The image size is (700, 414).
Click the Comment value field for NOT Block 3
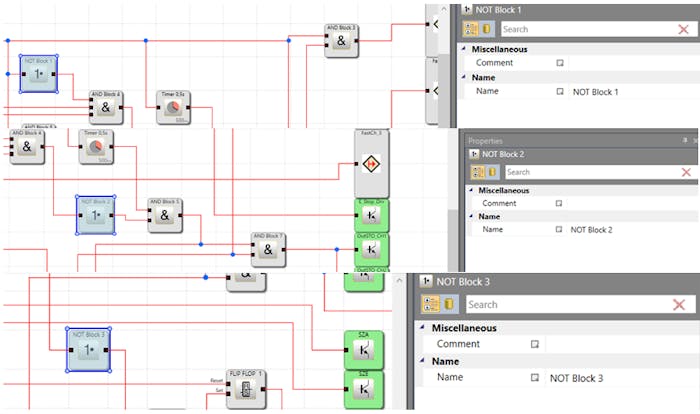click(622, 344)
